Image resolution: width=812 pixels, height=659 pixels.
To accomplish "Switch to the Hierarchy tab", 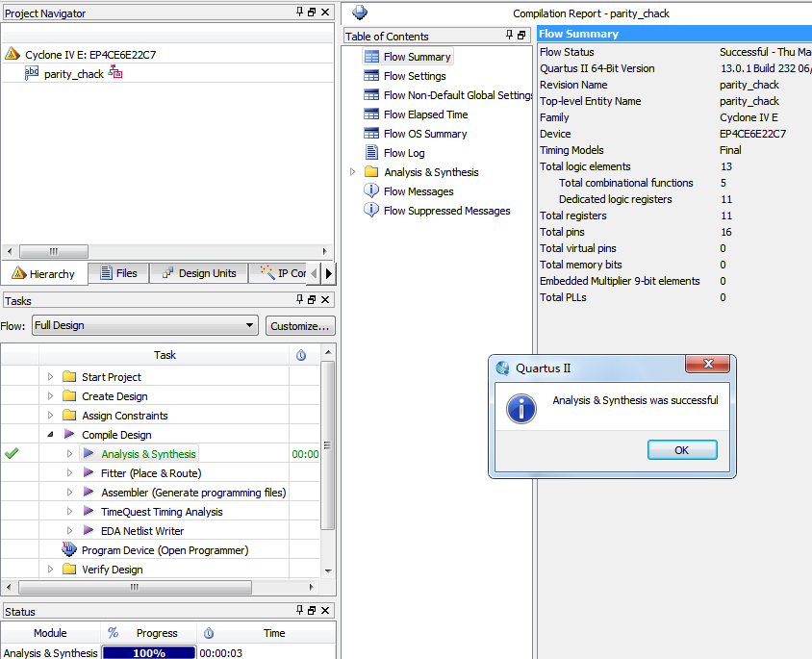I will pyautogui.click(x=44, y=273).
